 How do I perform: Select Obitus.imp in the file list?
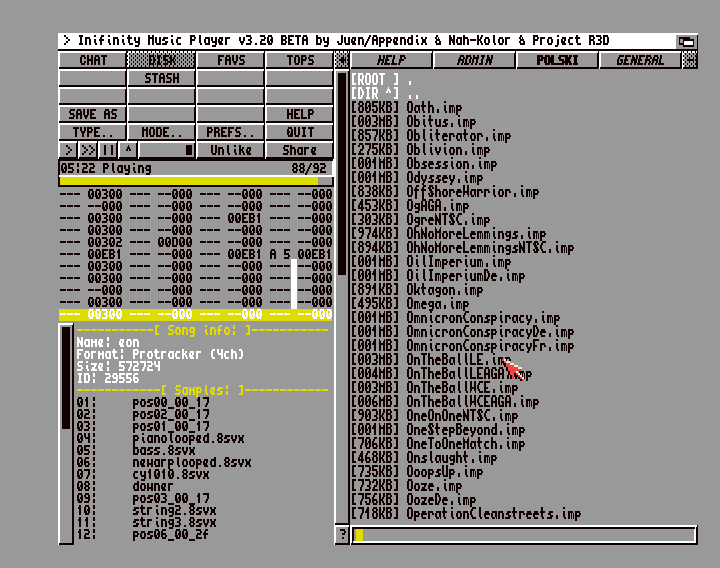414,122
